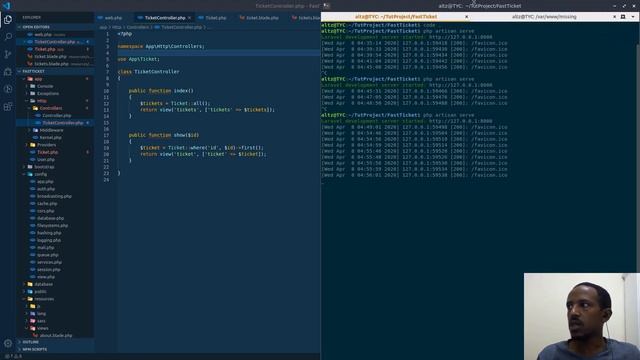Open broadcasting.php in config folder

54,196
